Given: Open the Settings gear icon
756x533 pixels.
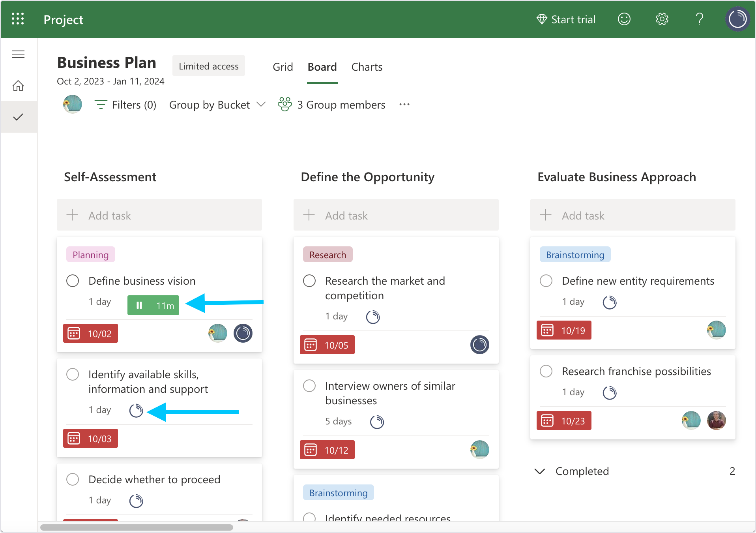Looking at the screenshot, I should click(x=662, y=19).
